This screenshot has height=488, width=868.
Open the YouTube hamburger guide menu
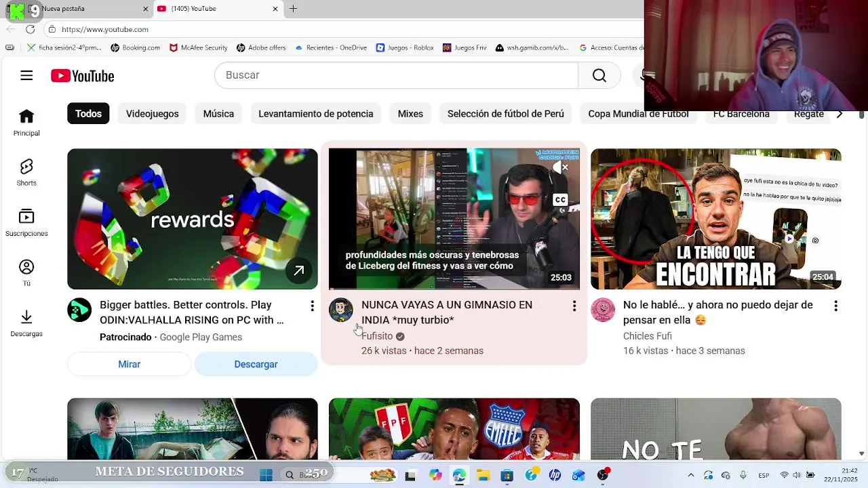click(x=26, y=76)
